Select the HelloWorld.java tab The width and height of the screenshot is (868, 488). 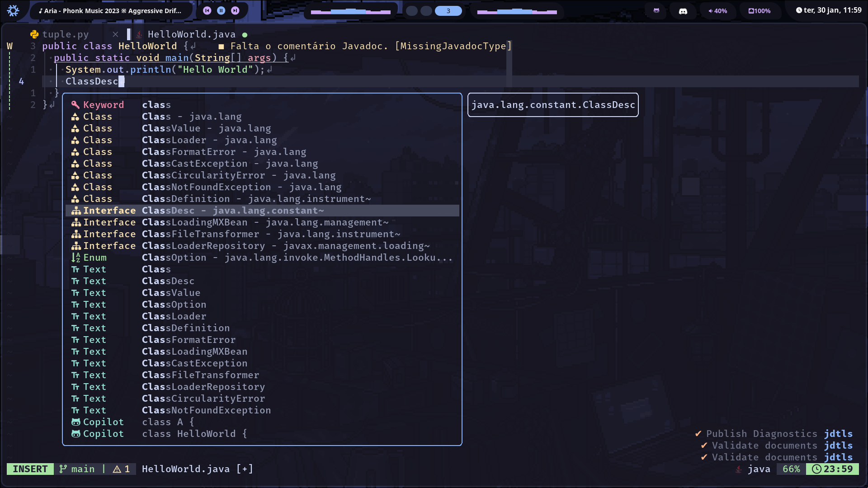click(191, 34)
